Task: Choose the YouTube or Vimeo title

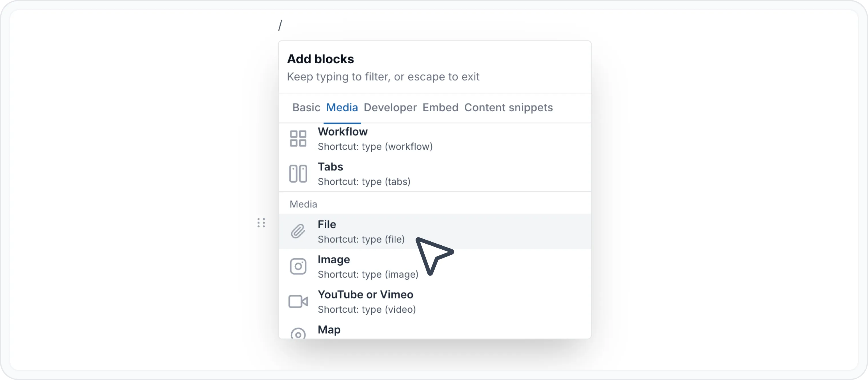Action: pyautogui.click(x=365, y=294)
